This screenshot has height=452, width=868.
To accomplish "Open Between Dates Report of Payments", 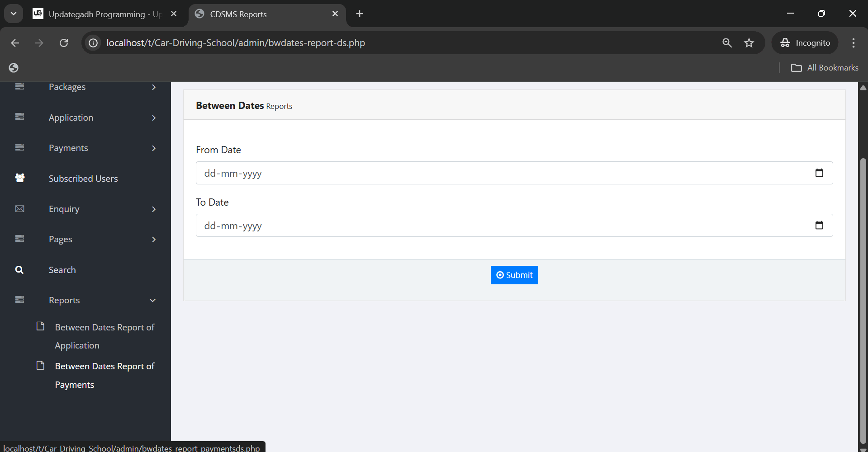I will coord(104,375).
